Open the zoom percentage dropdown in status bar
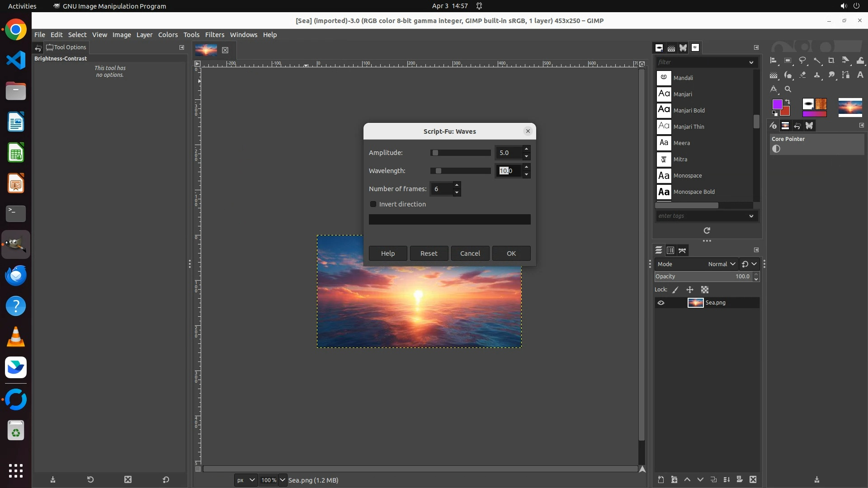This screenshot has height=488, width=868. pyautogui.click(x=283, y=480)
